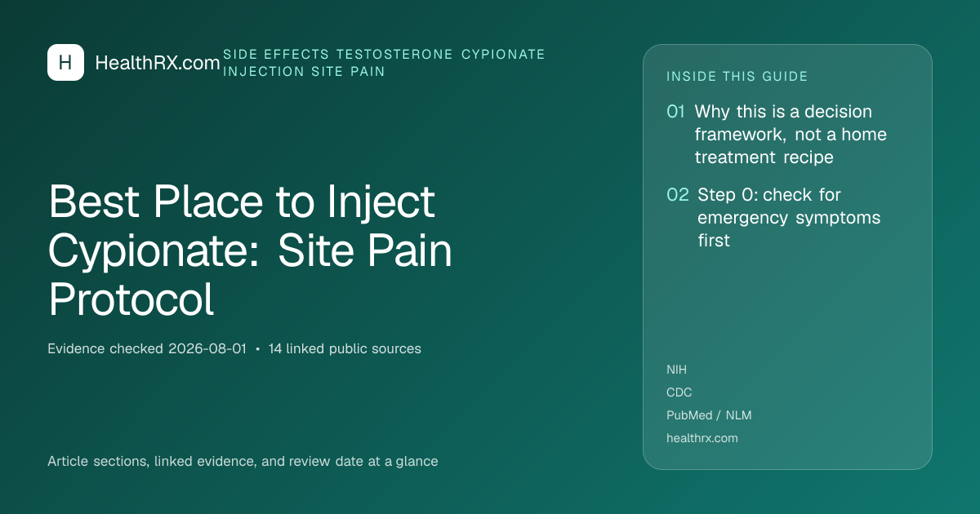Image resolution: width=980 pixels, height=514 pixels.
Task: Click "Why this is a decision framework" item
Action: point(791,135)
